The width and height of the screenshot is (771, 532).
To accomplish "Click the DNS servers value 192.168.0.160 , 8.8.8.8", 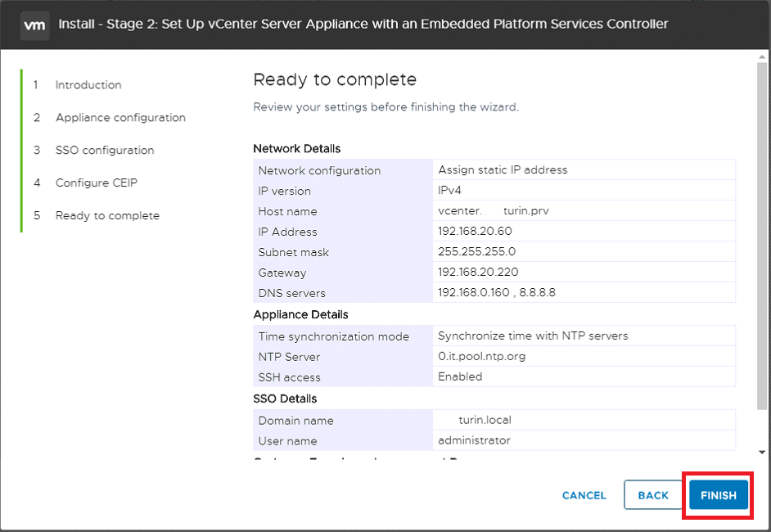I will tap(497, 292).
